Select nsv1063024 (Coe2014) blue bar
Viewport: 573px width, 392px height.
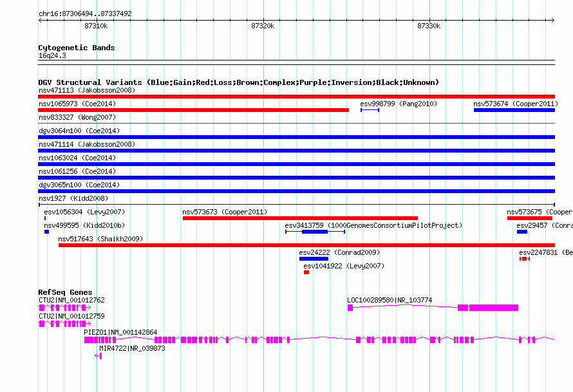tap(296, 164)
